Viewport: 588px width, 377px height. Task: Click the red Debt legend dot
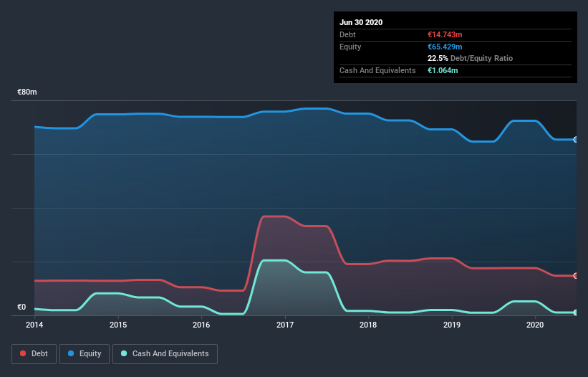coord(23,353)
